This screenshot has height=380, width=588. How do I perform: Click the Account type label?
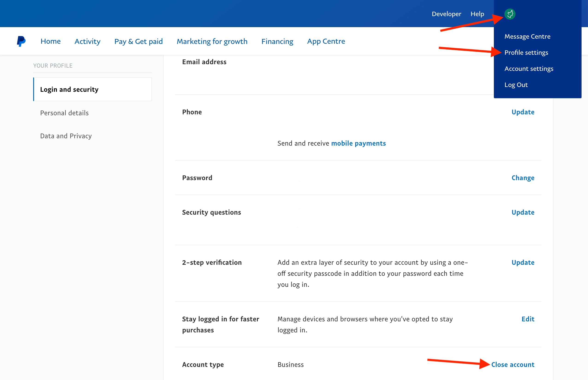click(203, 364)
